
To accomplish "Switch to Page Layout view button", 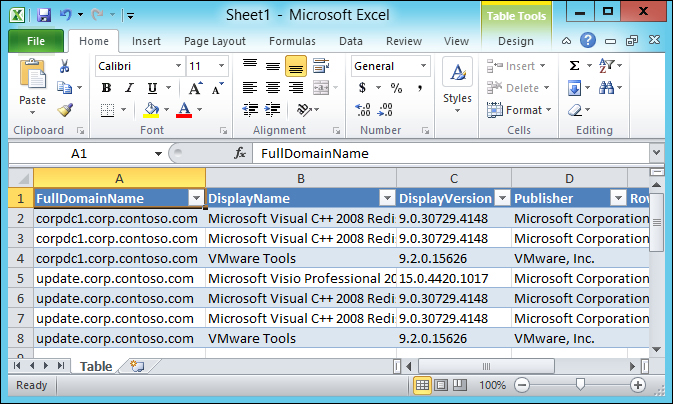I will point(441,385).
